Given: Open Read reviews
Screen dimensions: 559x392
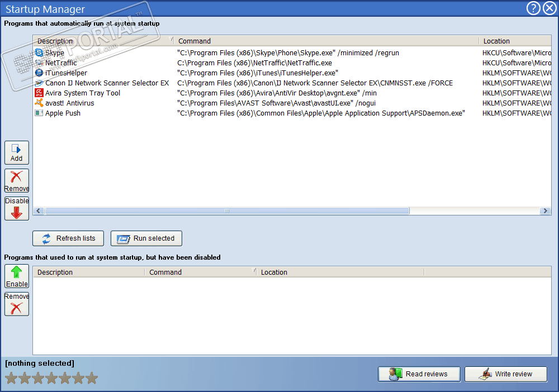Looking at the screenshot, I should click(x=419, y=374).
